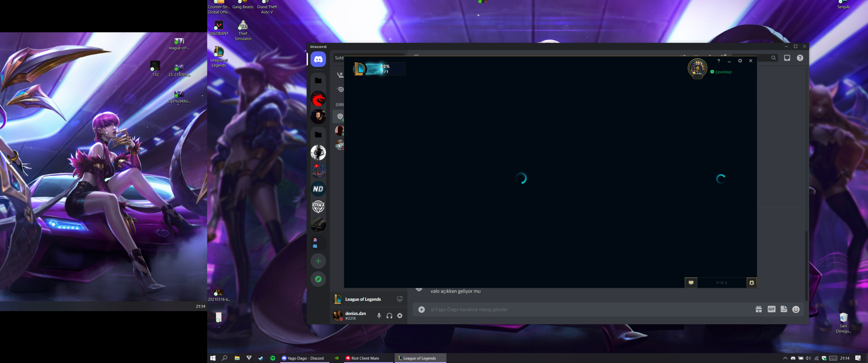Viewport: 868px width, 363px height.
Task: Open Discord home via the Discord logo button
Action: click(x=318, y=59)
